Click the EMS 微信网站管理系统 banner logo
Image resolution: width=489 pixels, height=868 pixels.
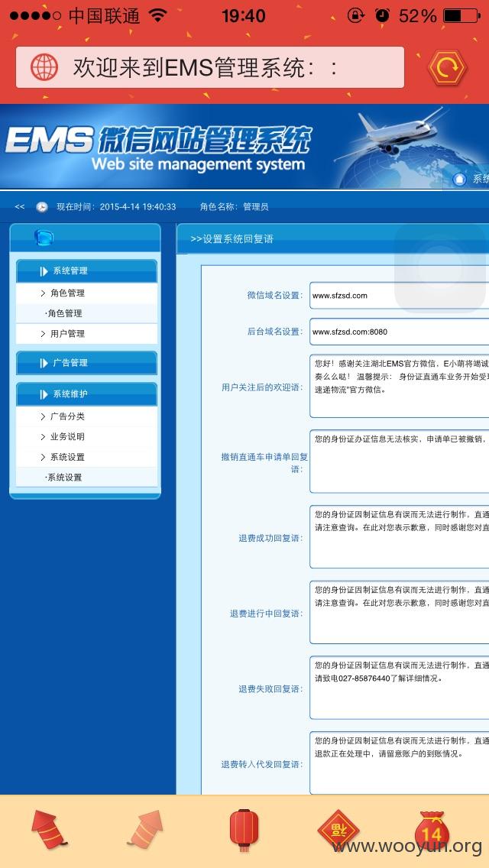(x=159, y=147)
